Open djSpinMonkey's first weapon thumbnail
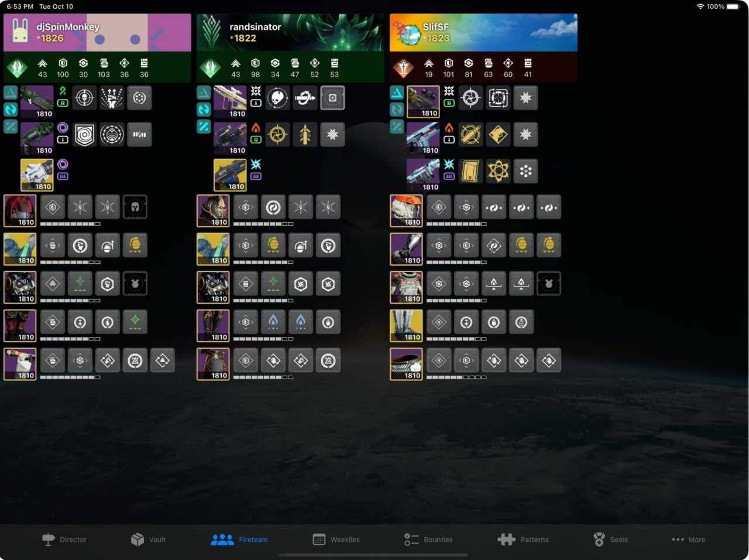The width and height of the screenshot is (749, 560). tap(37, 102)
